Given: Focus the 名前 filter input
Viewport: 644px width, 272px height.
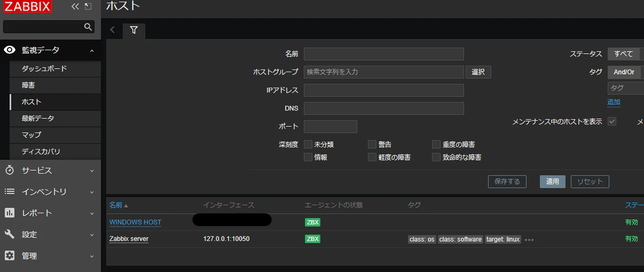Looking at the screenshot, I should click(x=384, y=54).
